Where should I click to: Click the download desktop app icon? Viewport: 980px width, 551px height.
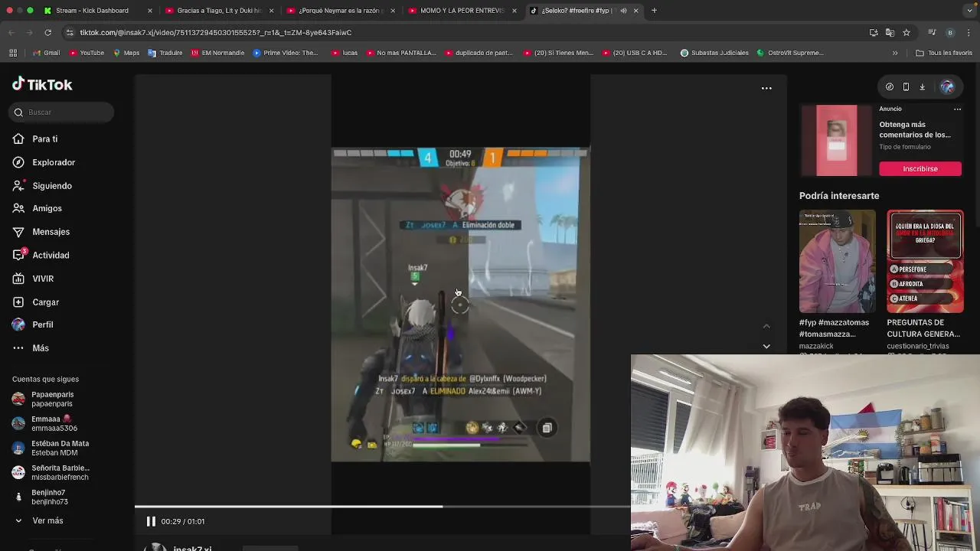click(x=922, y=87)
